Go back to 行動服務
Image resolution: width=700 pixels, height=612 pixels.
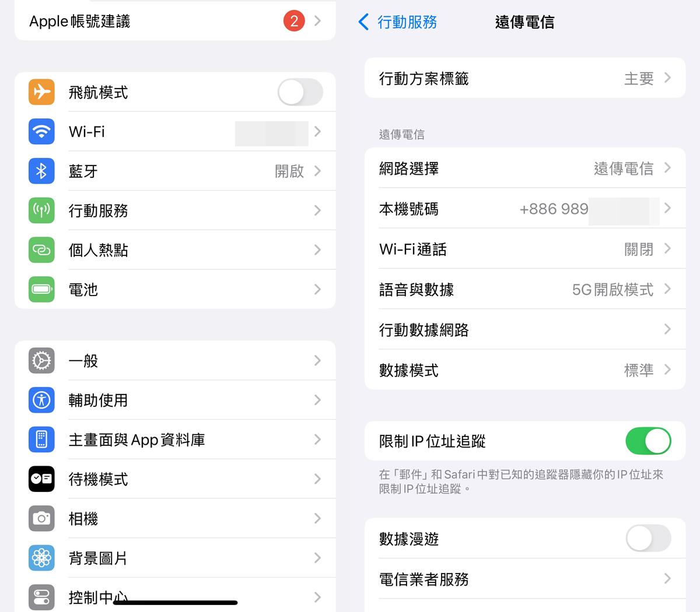pyautogui.click(x=397, y=22)
